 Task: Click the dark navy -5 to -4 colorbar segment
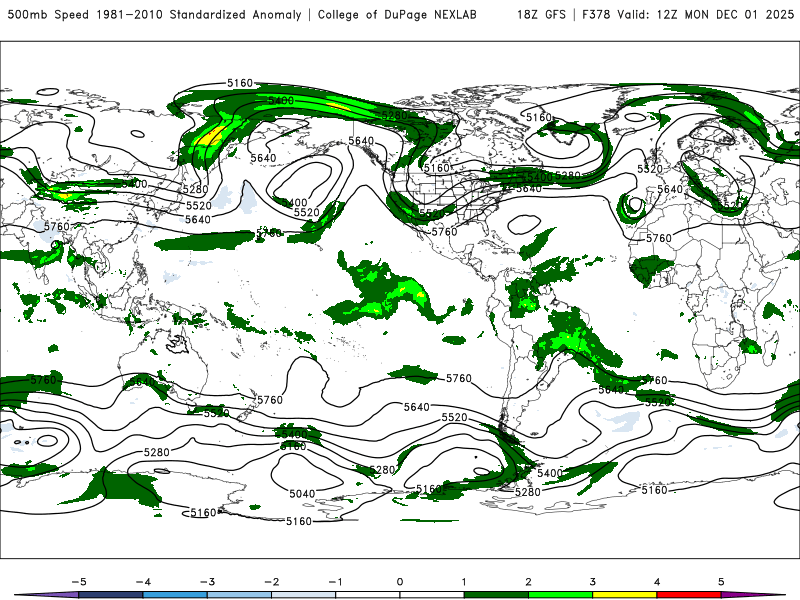[x=111, y=595]
